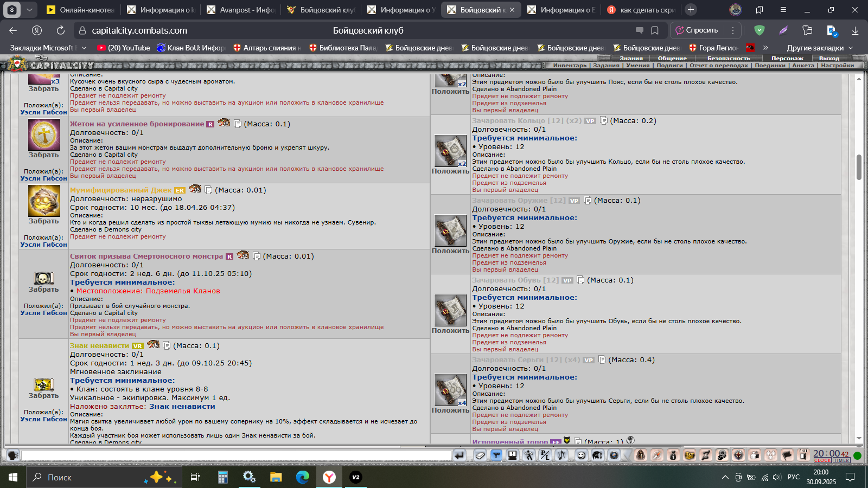Expand the Закладки Microsoft bookmarks folder
The height and width of the screenshot is (488, 868).
48,48
